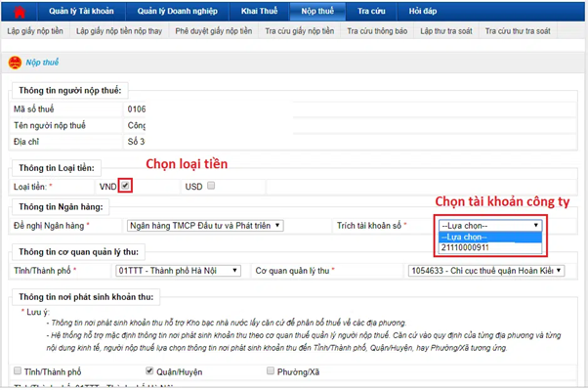The width and height of the screenshot is (588, 390).
Task: Open the Cơ quan quản lý thu dropdown
Action: (x=486, y=271)
